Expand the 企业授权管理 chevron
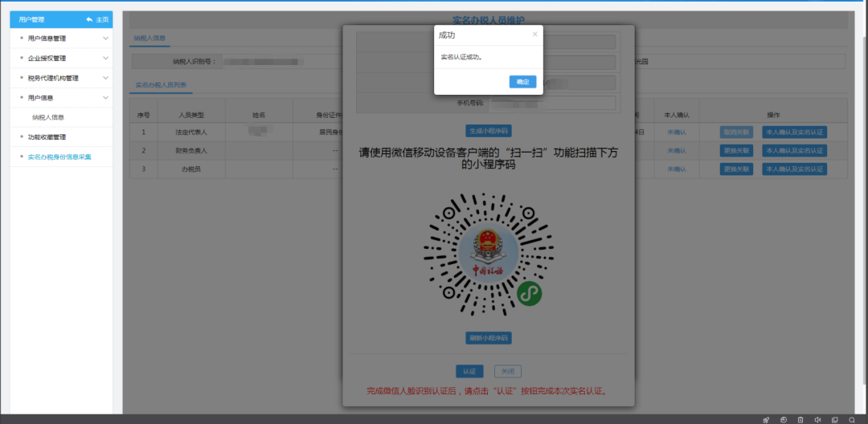Image resolution: width=868 pixels, height=424 pixels. [106, 58]
